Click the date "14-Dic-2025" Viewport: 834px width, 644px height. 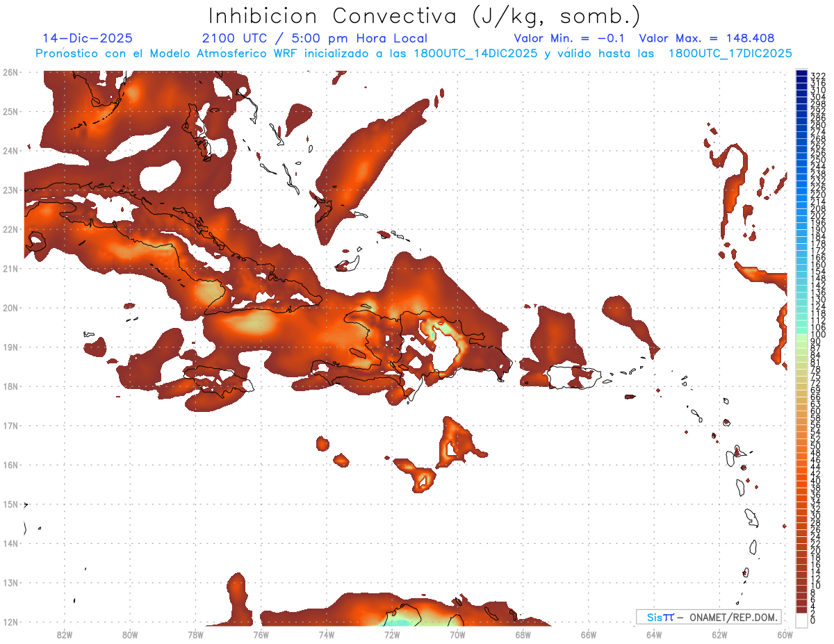pos(87,38)
